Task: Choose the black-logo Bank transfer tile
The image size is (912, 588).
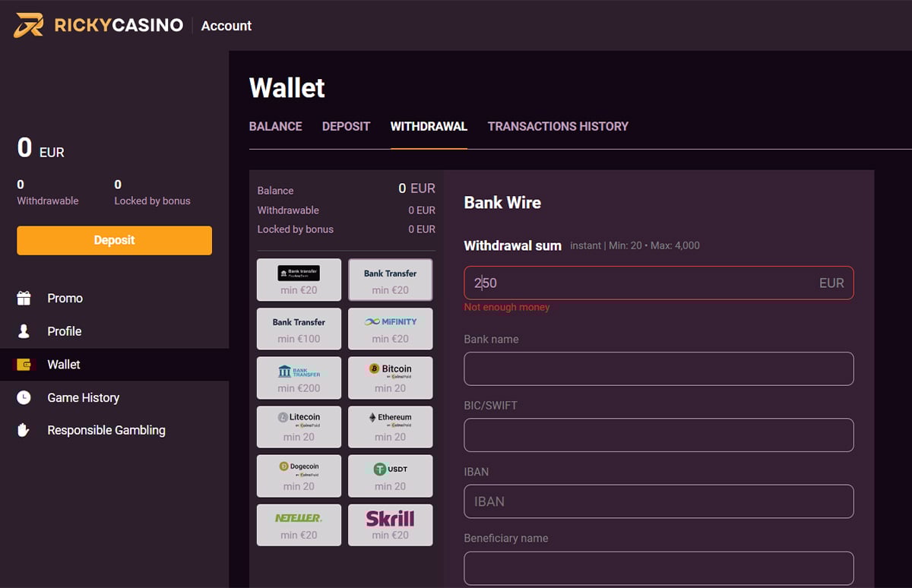Action: (299, 280)
